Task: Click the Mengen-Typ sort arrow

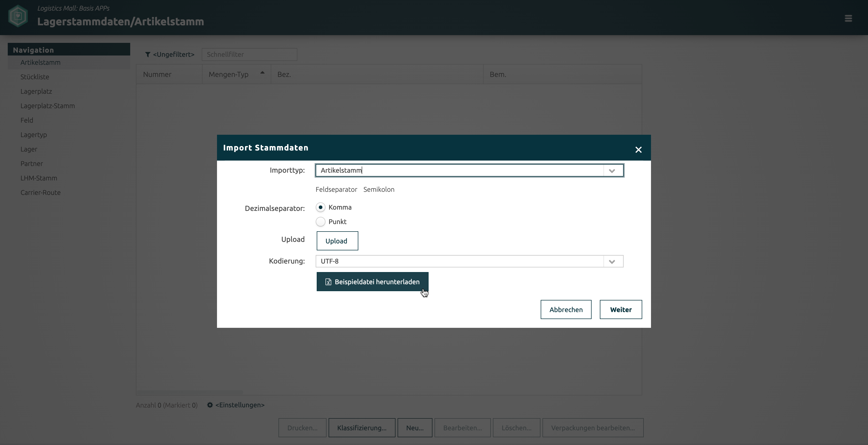Action: (x=262, y=73)
